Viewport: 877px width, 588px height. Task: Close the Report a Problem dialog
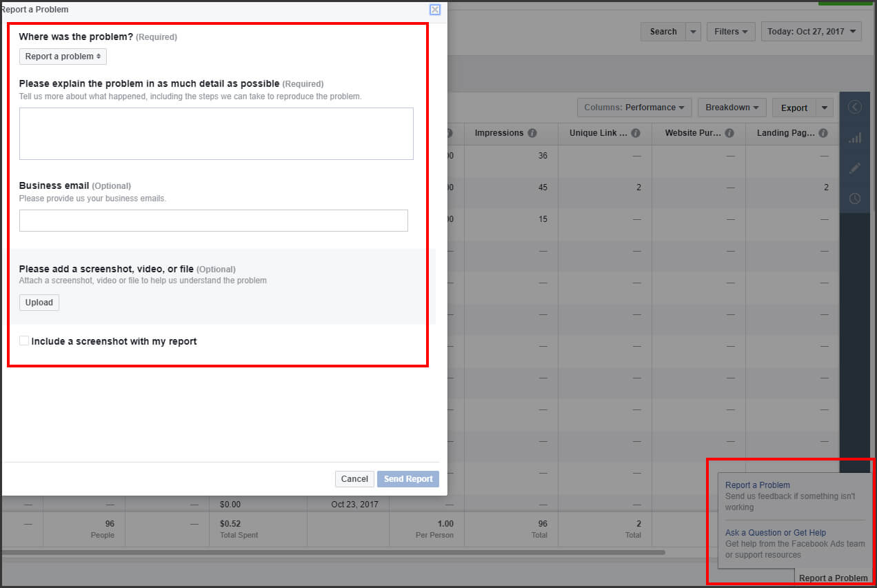click(434, 10)
